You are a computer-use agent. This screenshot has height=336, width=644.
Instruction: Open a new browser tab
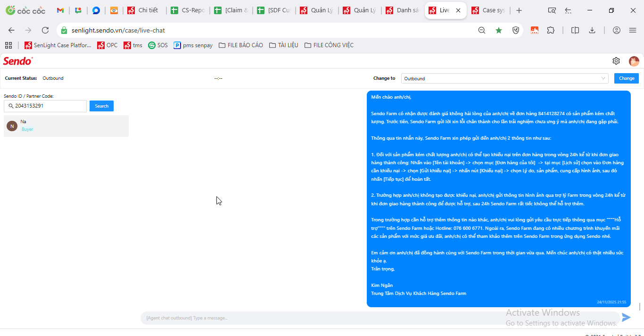tap(519, 10)
